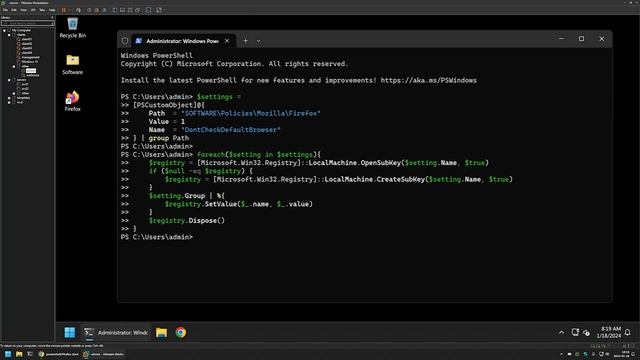Open File Explorer from guest taskbar

pos(161,332)
